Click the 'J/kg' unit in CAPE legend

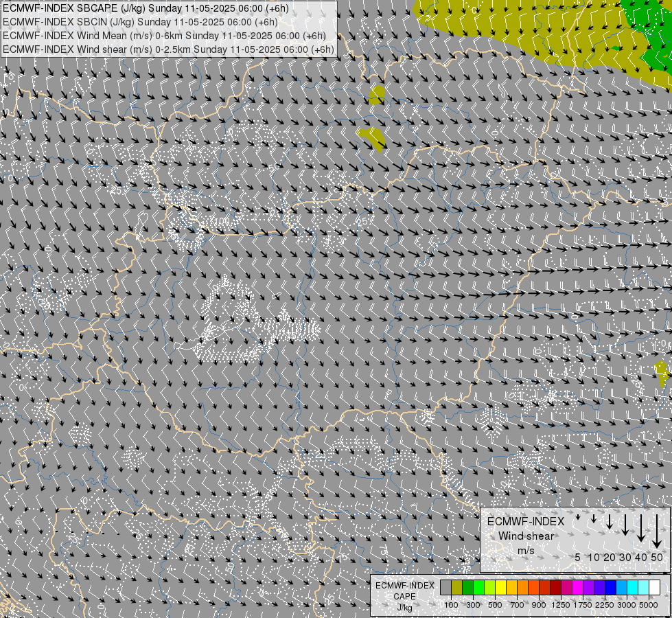(404, 608)
